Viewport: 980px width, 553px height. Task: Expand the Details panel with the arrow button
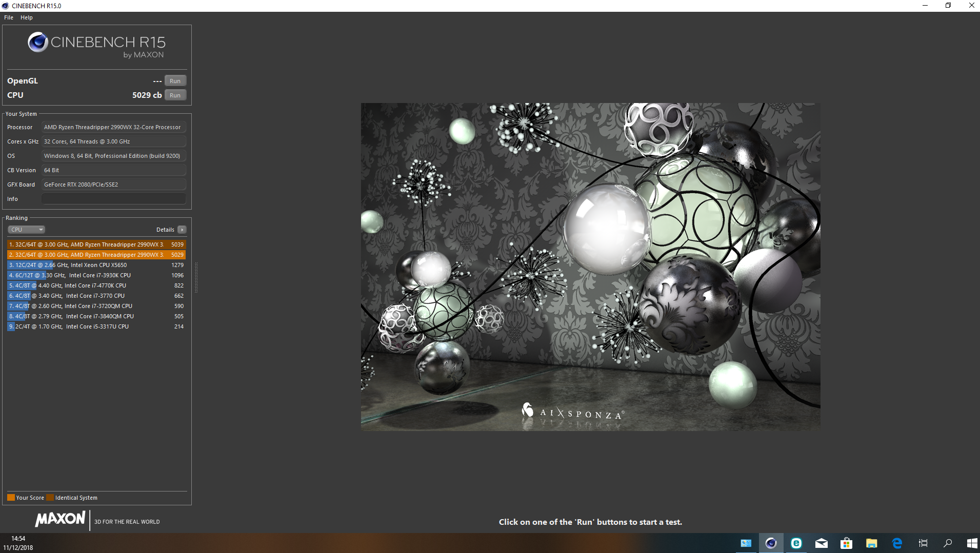pos(182,229)
